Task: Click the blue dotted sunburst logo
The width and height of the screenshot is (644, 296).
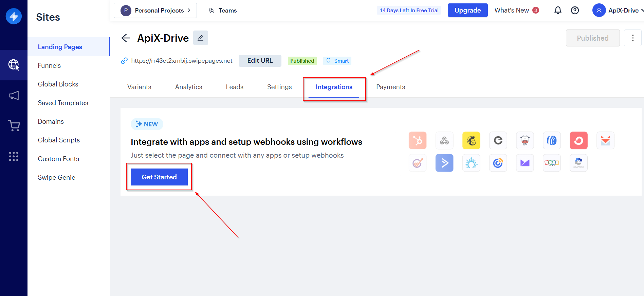Action: click(x=471, y=163)
